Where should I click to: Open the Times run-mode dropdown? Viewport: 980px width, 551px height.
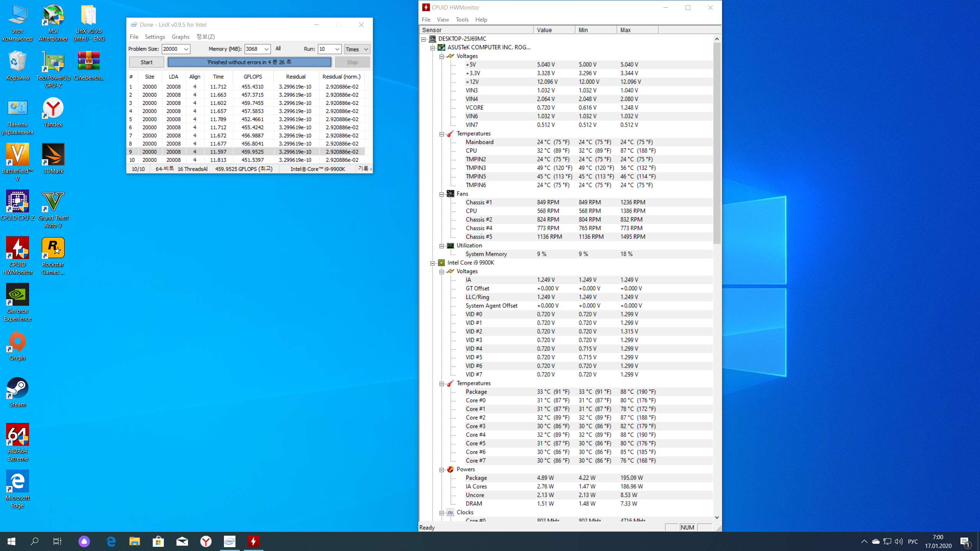tap(366, 49)
